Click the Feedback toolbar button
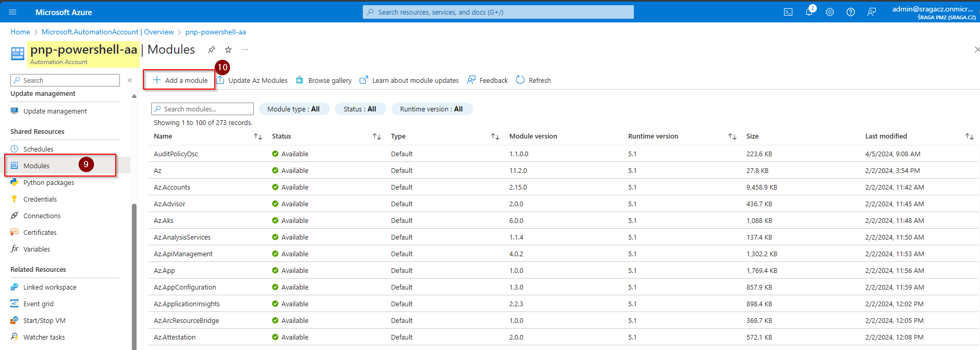The image size is (980, 350). 487,80
